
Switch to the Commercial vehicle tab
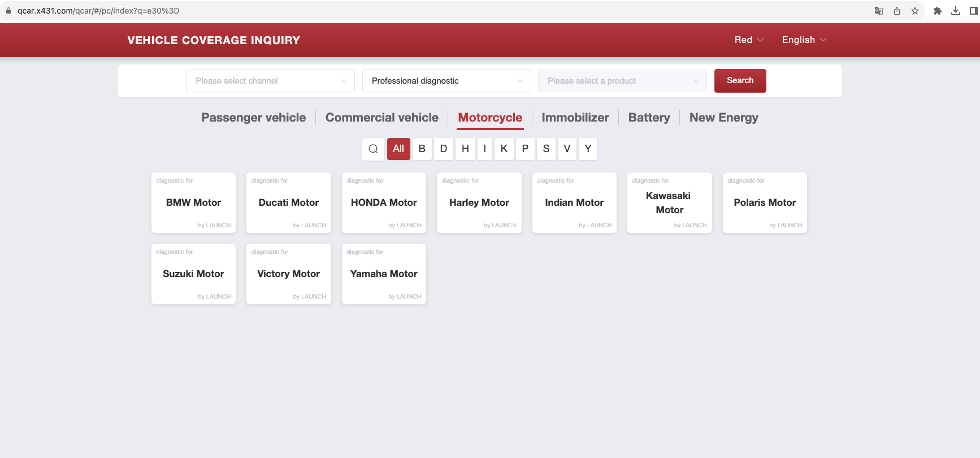coord(382,118)
